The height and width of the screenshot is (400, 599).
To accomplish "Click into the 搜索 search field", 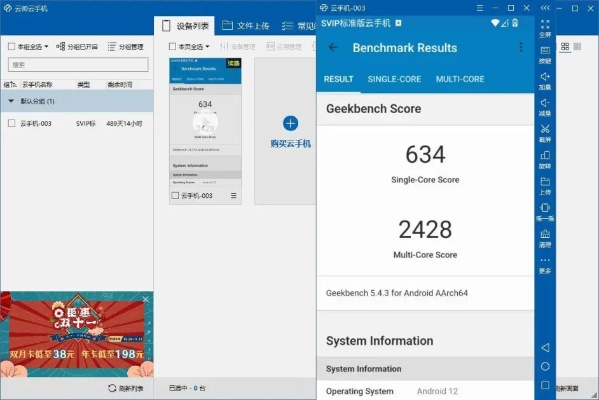I will (78, 65).
